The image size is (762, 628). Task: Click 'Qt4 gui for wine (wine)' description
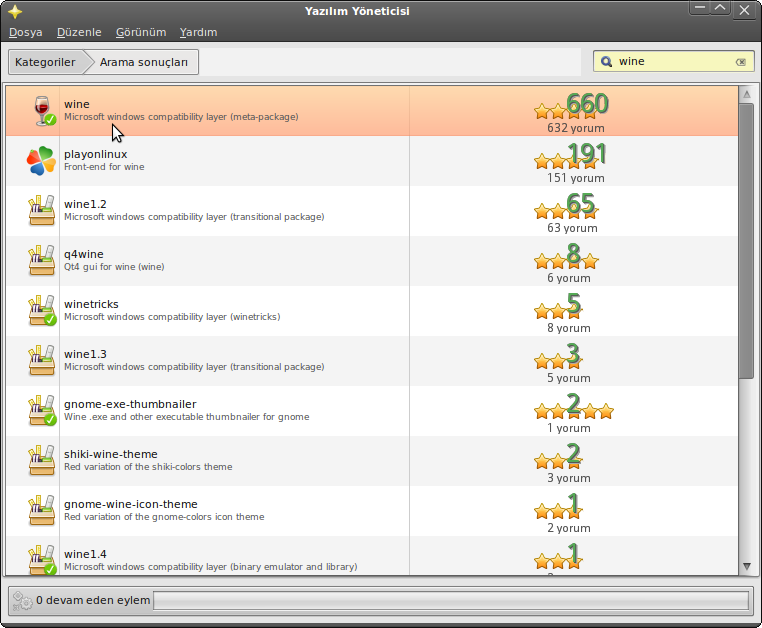114,267
